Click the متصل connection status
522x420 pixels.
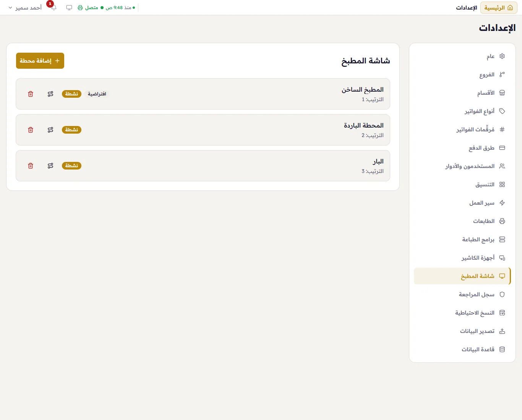coord(91,8)
